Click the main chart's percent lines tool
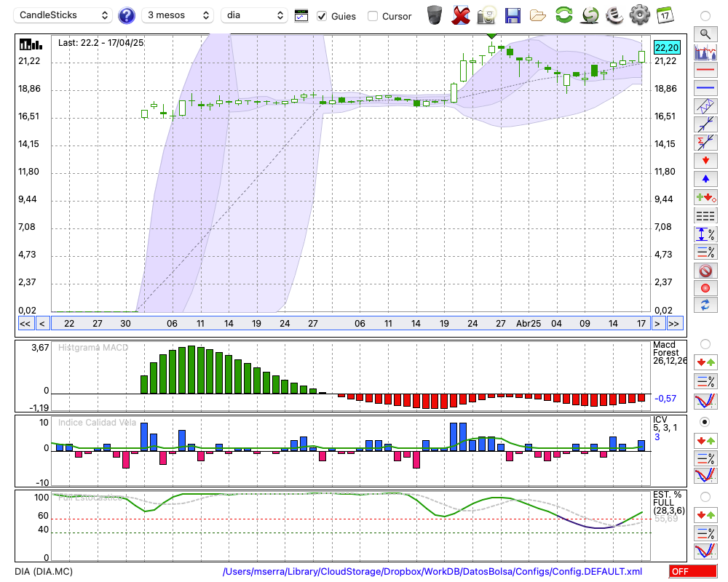The height and width of the screenshot is (582, 728). click(x=705, y=252)
